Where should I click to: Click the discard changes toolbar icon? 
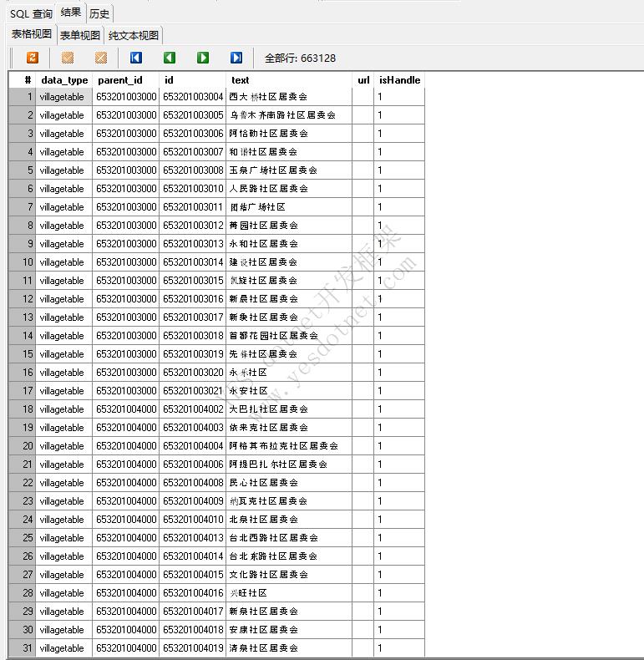tap(101, 58)
